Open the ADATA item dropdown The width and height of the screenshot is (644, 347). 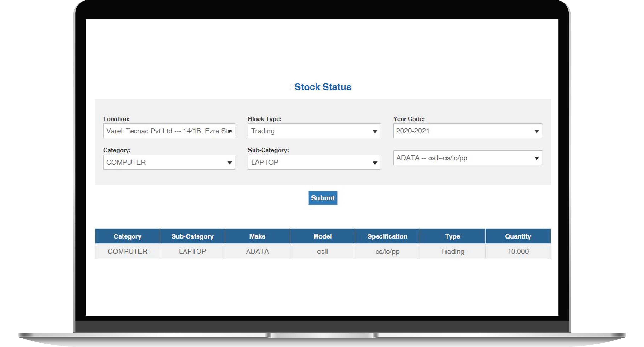click(467, 158)
